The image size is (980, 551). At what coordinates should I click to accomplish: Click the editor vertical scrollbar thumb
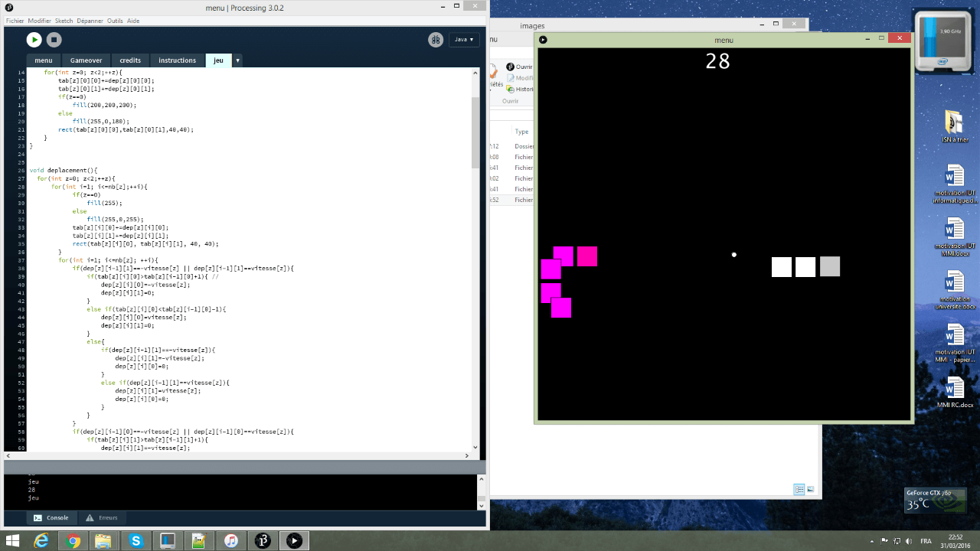click(475, 130)
